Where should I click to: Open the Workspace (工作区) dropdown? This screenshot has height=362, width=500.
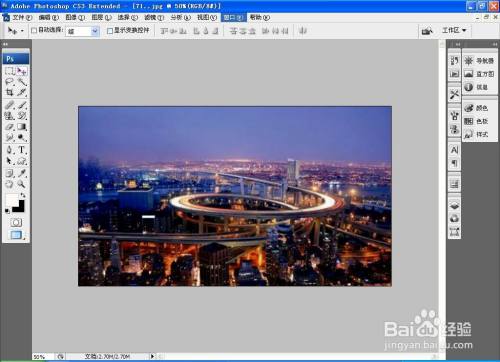point(454,30)
